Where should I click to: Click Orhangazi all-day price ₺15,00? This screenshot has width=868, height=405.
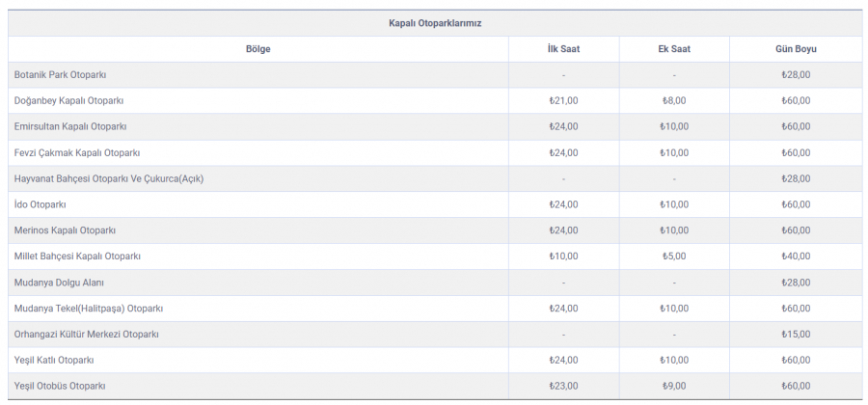(796, 335)
